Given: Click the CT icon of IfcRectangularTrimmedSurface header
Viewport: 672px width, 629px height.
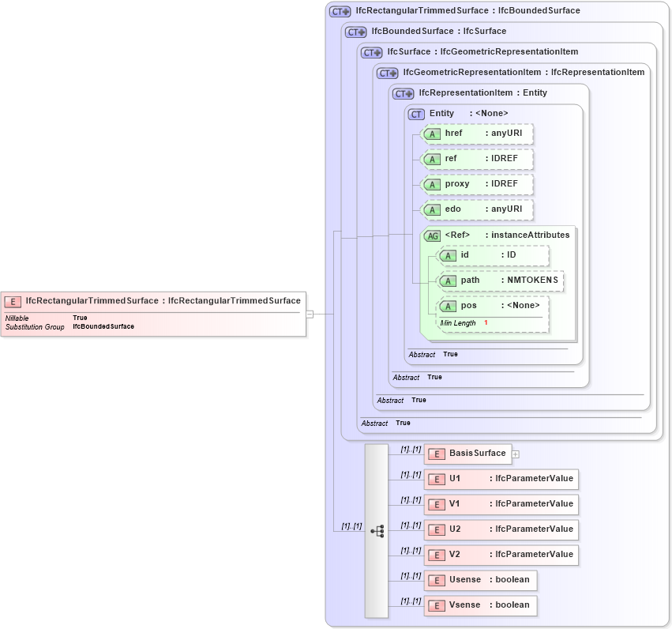Looking at the screenshot, I should click(x=340, y=10).
